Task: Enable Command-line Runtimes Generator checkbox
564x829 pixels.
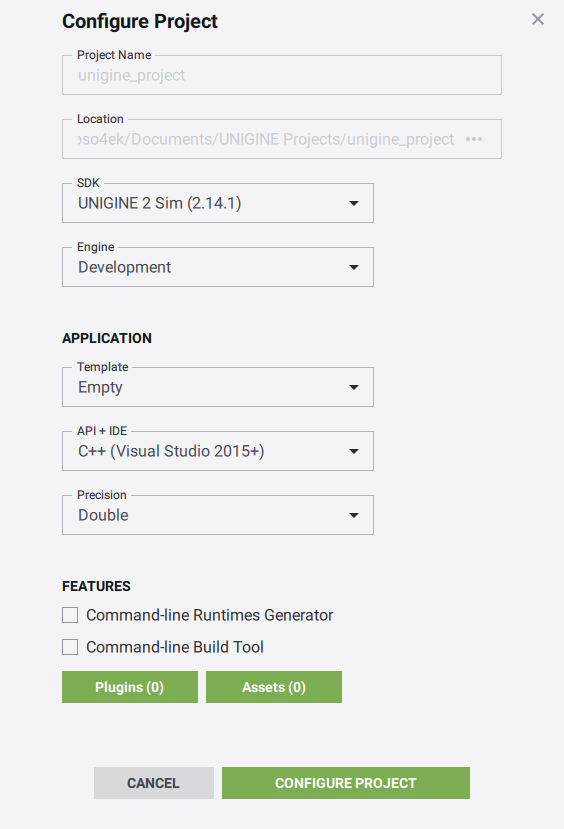Action: [x=70, y=615]
